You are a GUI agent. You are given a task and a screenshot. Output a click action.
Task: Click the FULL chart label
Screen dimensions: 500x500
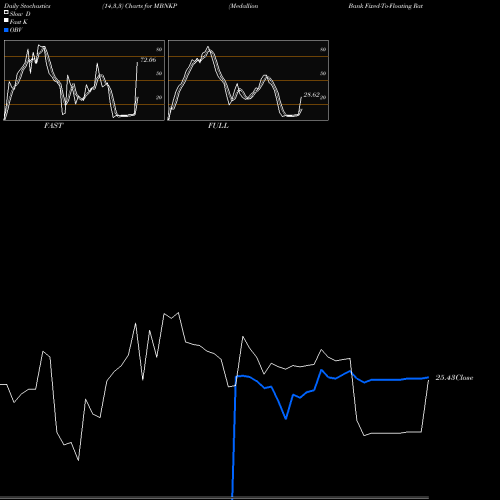tap(218, 126)
